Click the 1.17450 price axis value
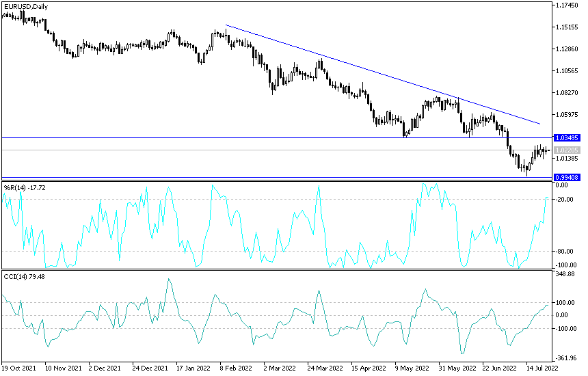The image size is (588, 376). point(567,5)
